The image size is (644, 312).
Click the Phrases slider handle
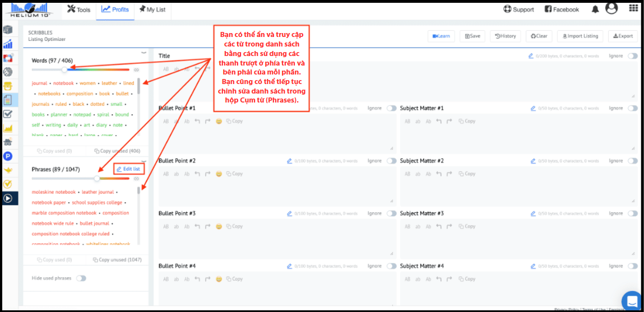click(97, 179)
